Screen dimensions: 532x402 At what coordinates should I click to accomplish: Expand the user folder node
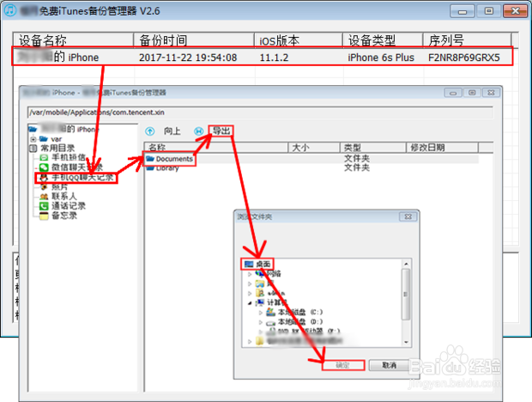pyautogui.click(x=250, y=293)
